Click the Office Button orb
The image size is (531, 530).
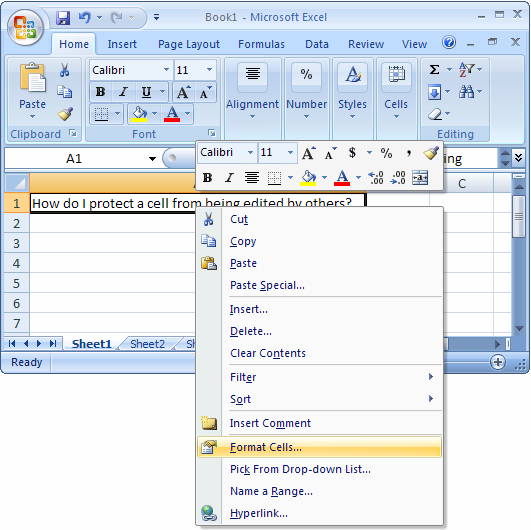tap(25, 28)
